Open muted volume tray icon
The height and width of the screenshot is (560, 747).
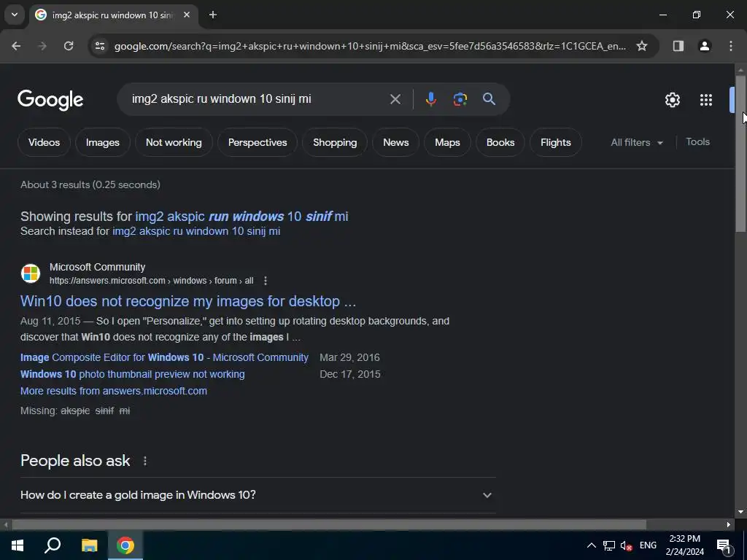[627, 545]
